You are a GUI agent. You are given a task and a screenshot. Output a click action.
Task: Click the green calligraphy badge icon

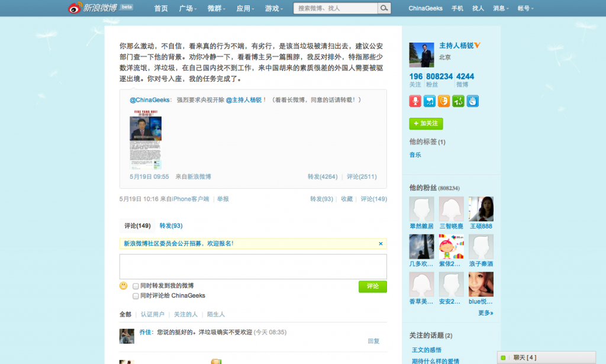tap(458, 101)
